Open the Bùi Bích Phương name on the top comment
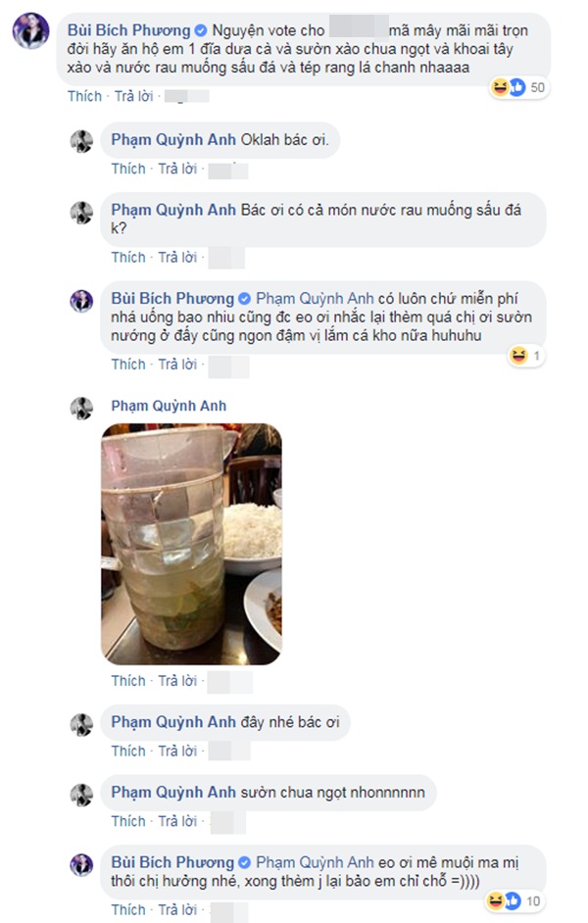588x923 pixels. 129,30
